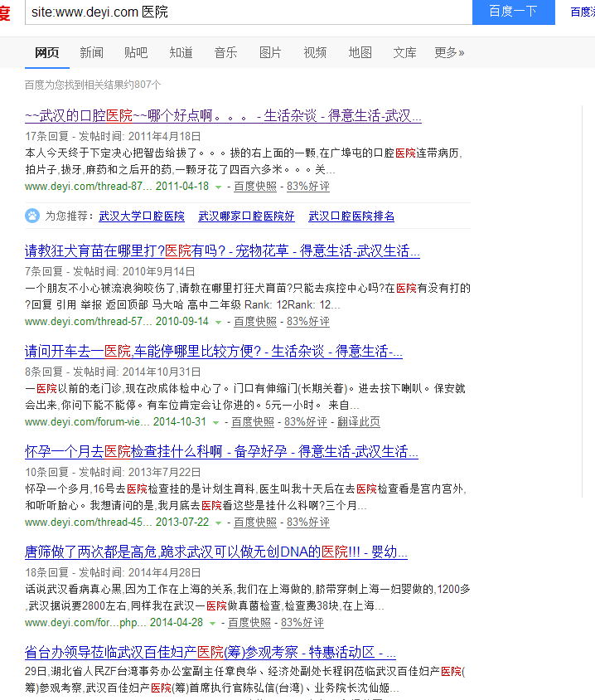Image resolution: width=595 pixels, height=700 pixels.
Task: Open 83%好评 for the 2010-09-14 result
Action: (x=308, y=322)
